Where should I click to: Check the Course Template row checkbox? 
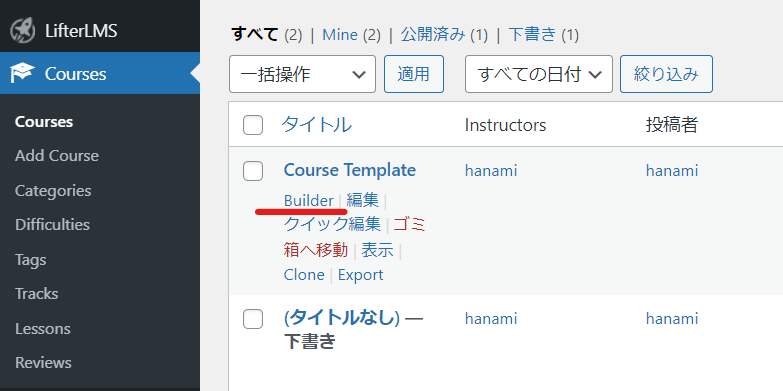[x=253, y=171]
